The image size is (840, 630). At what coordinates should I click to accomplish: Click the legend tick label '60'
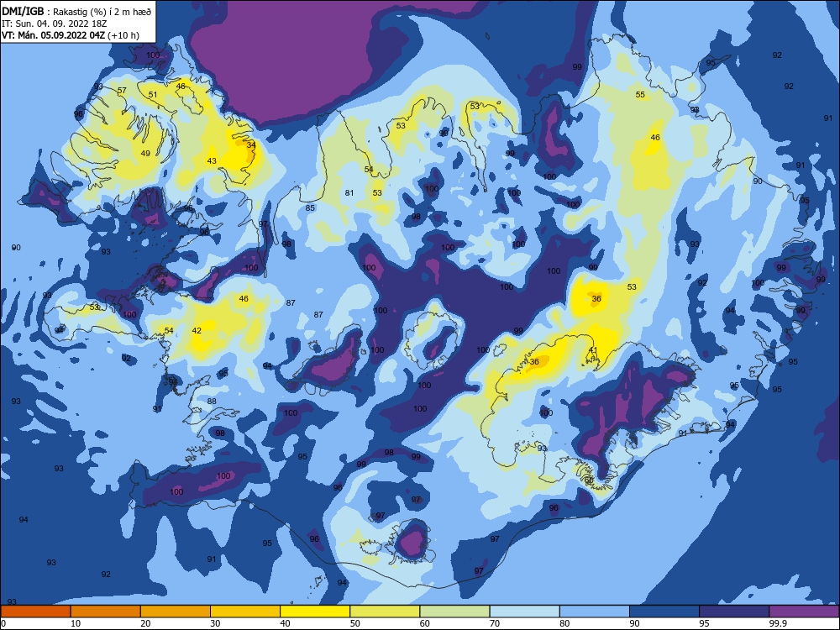click(x=425, y=623)
